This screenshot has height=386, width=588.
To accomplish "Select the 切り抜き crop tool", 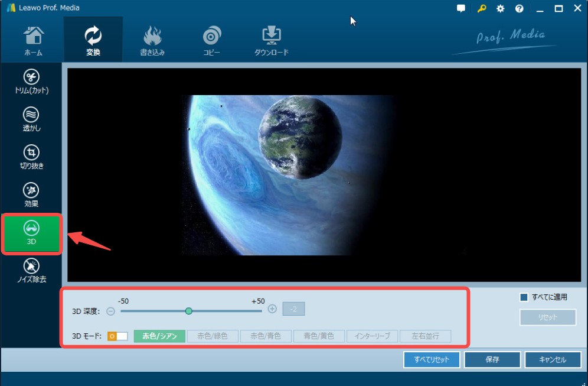I will click(31, 157).
